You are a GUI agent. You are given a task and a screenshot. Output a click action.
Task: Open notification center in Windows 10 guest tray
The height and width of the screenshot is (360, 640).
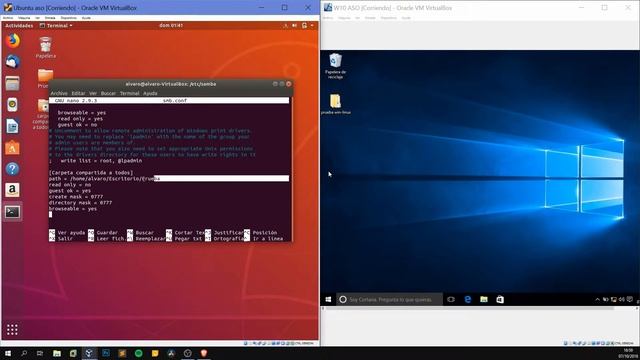tap(630, 300)
